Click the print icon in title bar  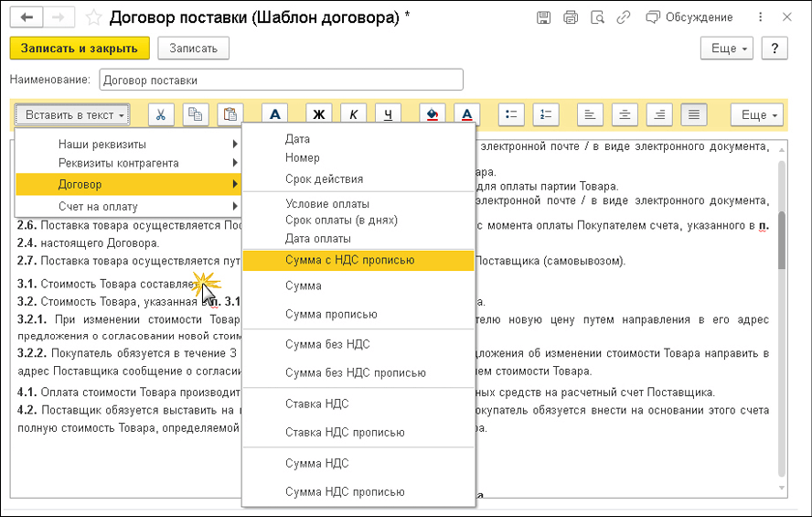pos(571,17)
